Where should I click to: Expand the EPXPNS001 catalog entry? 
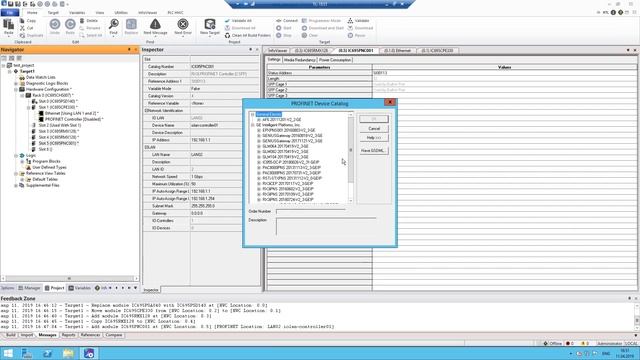(259, 130)
